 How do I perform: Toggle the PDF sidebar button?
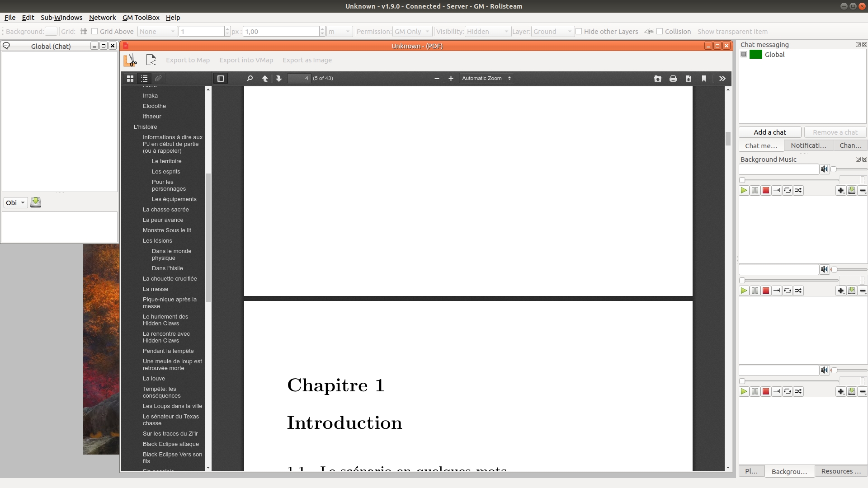click(x=221, y=79)
